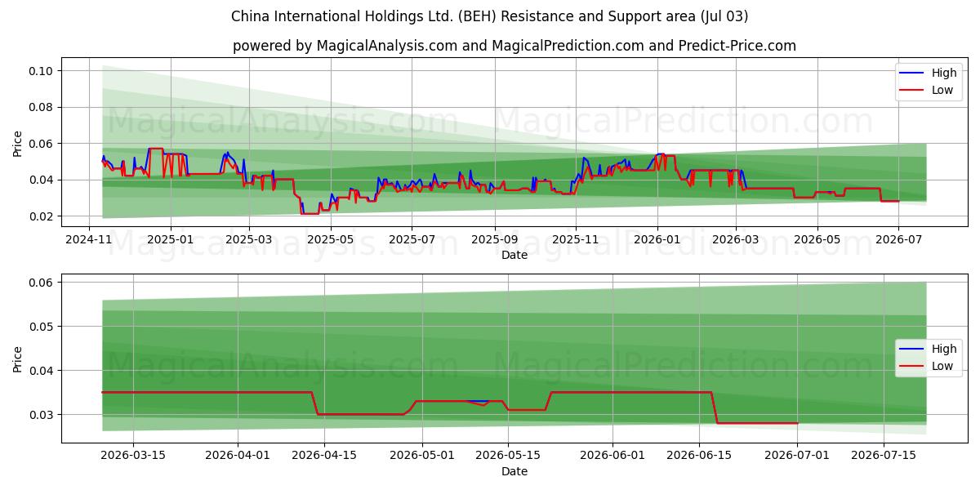Click the lower chart Date axis label
980x490 pixels.
pos(514,471)
